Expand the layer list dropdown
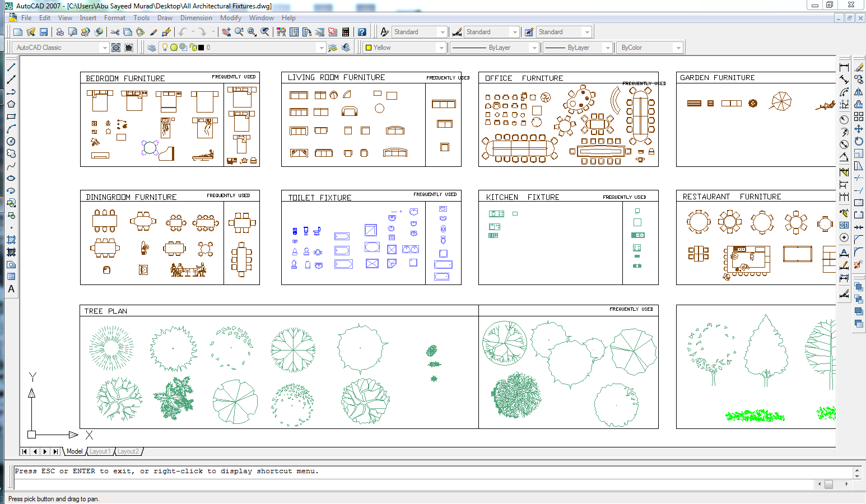This screenshot has height=504, width=866. click(322, 48)
